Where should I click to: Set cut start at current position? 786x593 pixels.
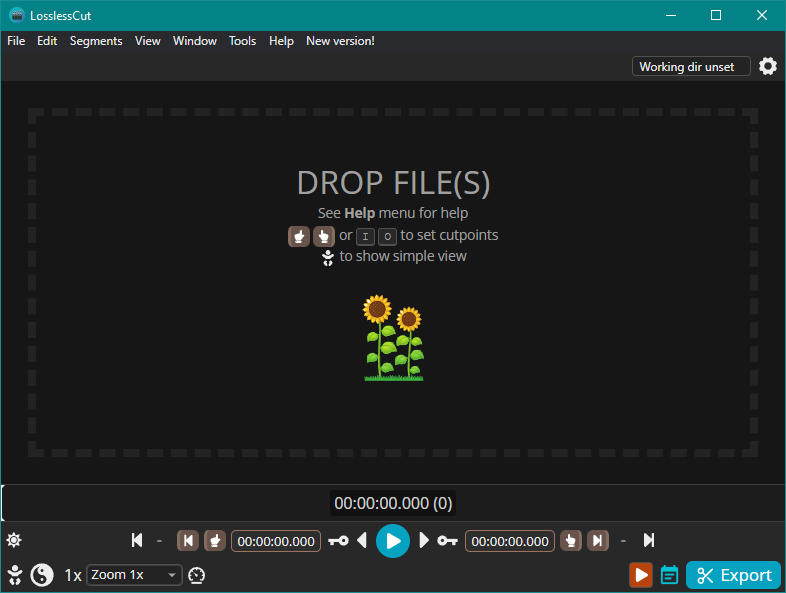215,541
